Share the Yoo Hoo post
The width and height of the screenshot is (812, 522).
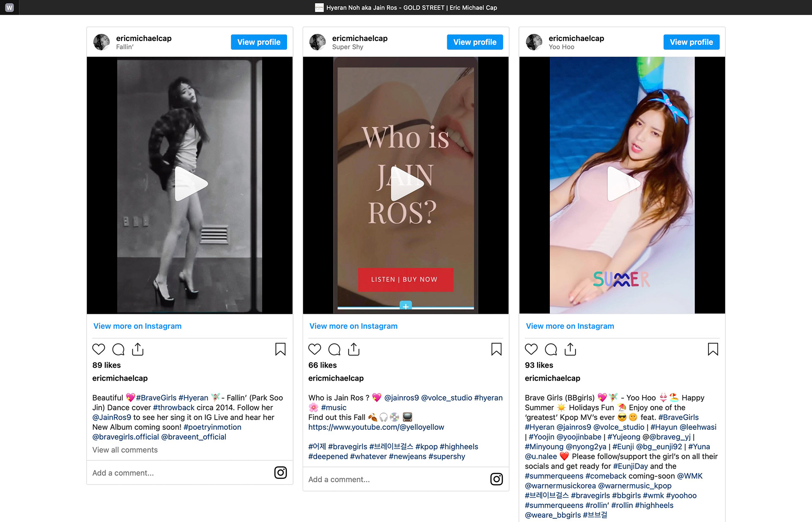[x=570, y=349]
